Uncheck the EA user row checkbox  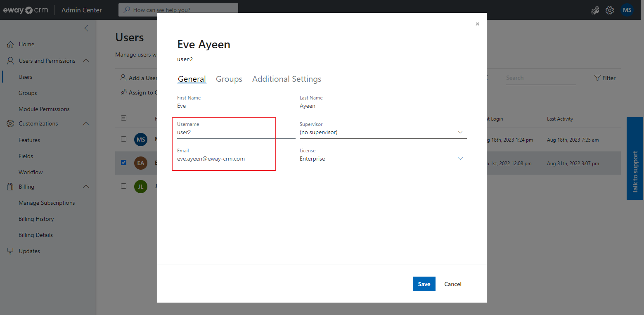(x=123, y=162)
